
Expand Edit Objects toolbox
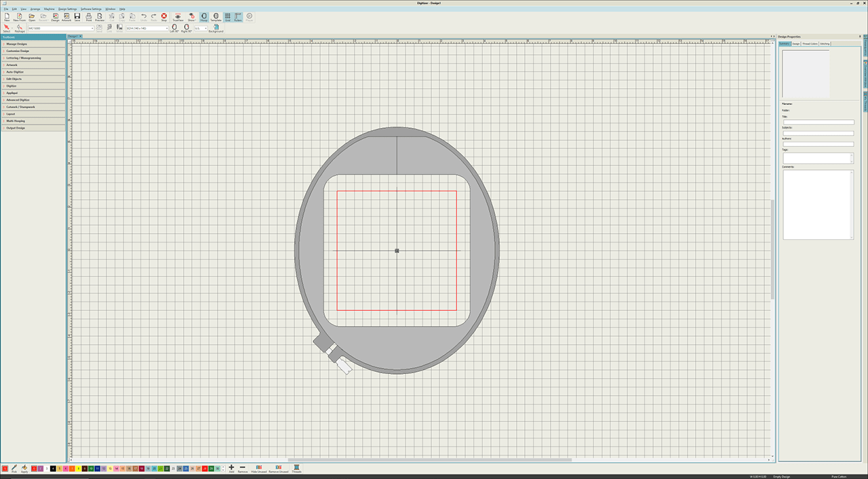pyautogui.click(x=33, y=79)
